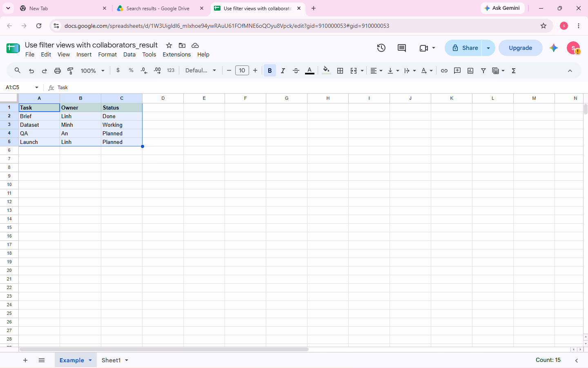Open the Share options dropdown arrow
Screen dimensions: 588x368
[x=488, y=48]
